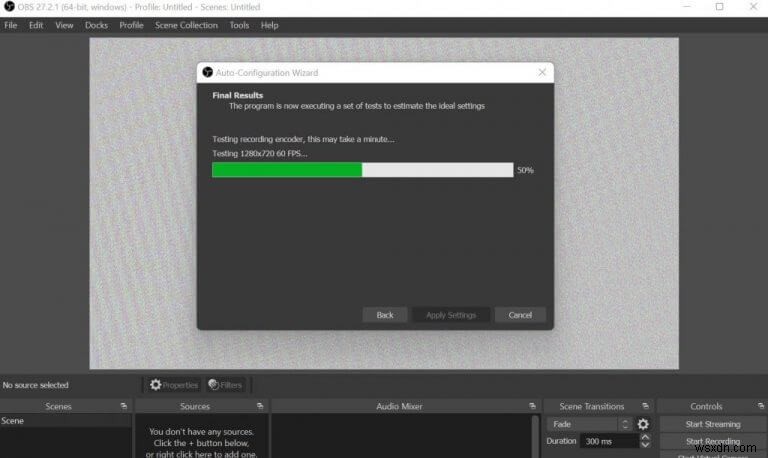Viewport: 768px width, 458px height.
Task: Open transition properties gear icon
Action: [643, 424]
